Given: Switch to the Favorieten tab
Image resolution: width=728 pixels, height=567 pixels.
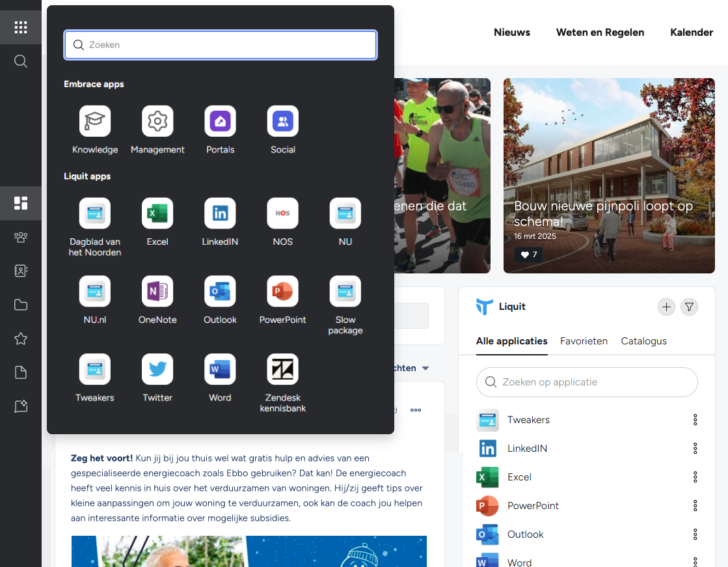Looking at the screenshot, I should coord(584,341).
